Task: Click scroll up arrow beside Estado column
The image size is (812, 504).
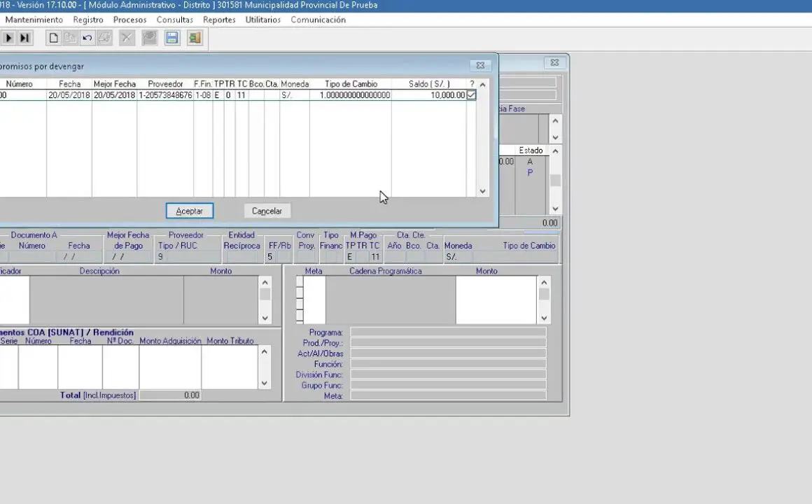Action: pyautogui.click(x=555, y=151)
